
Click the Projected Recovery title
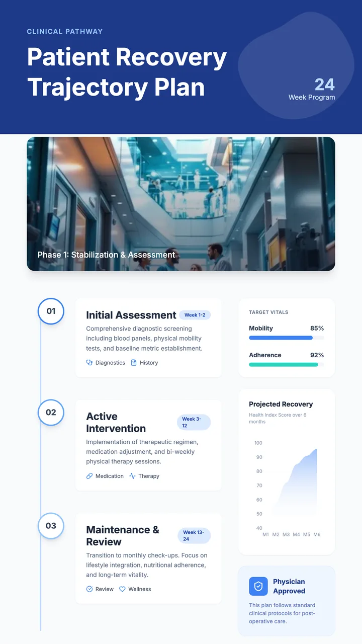[281, 404]
